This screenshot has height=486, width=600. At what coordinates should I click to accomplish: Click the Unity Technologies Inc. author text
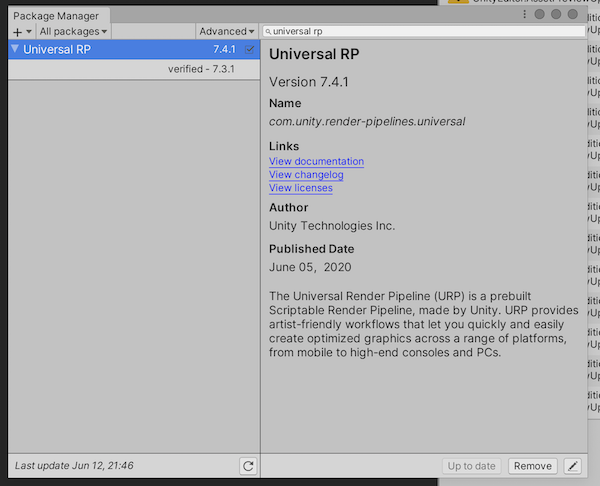coord(332,226)
